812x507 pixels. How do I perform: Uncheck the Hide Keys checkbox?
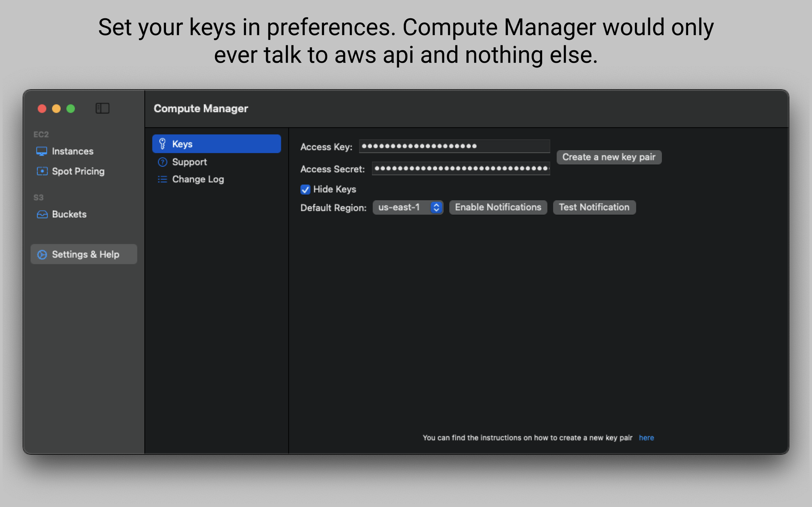(305, 189)
